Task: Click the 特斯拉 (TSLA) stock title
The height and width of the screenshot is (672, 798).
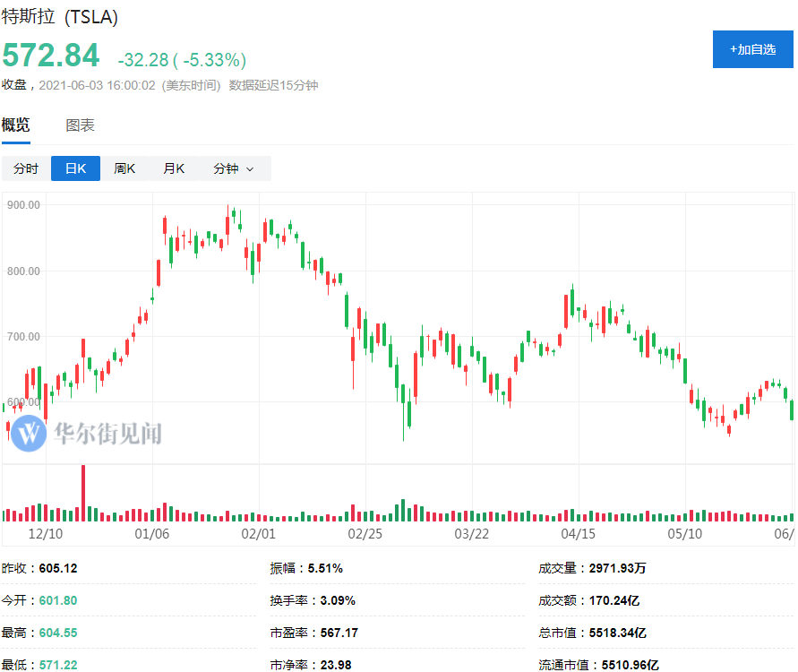Action: click(x=59, y=17)
